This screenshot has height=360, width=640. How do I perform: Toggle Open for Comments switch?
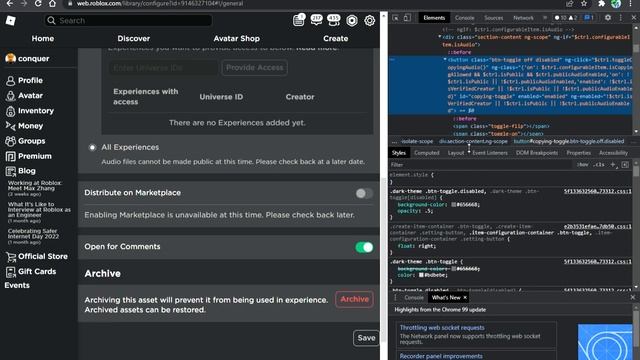(x=364, y=247)
